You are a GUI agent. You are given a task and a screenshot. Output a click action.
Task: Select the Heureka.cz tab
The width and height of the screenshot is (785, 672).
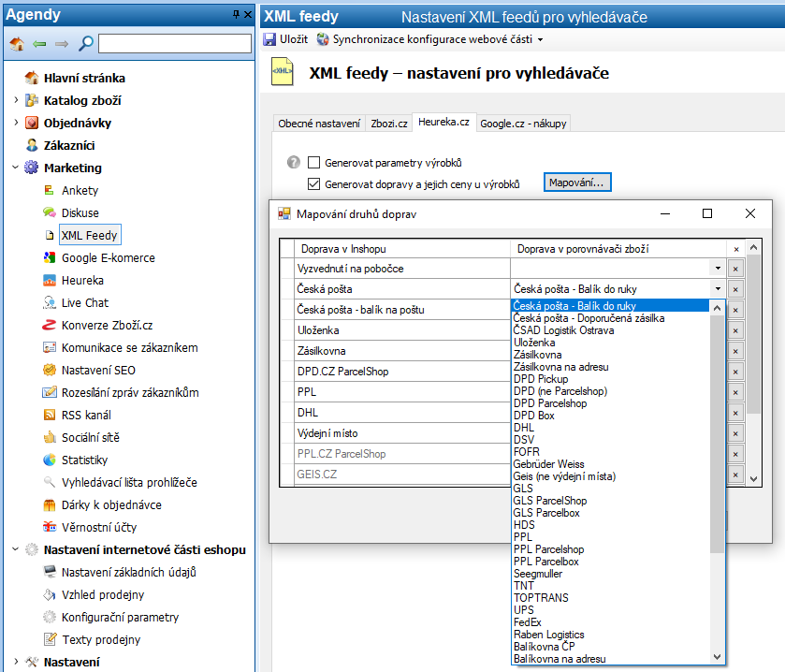tap(444, 122)
